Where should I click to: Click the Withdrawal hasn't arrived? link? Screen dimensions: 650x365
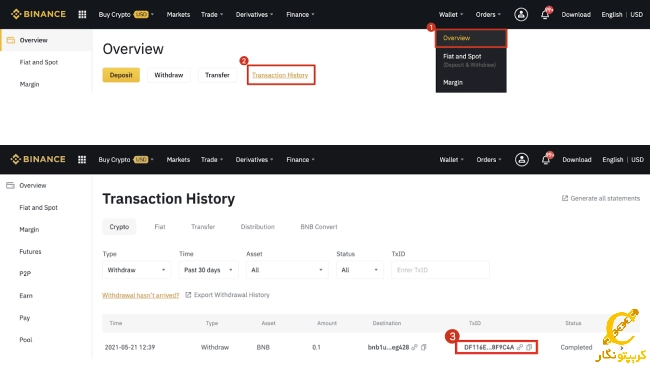click(141, 295)
